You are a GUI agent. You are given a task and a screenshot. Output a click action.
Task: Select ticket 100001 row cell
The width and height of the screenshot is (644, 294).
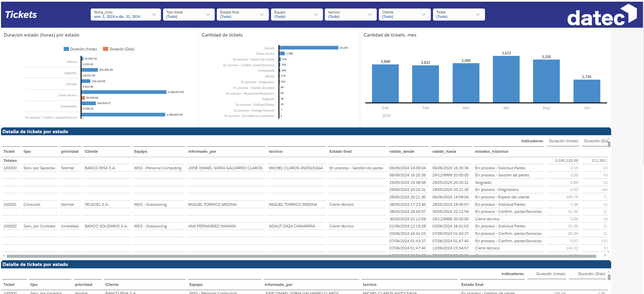[x=10, y=204]
